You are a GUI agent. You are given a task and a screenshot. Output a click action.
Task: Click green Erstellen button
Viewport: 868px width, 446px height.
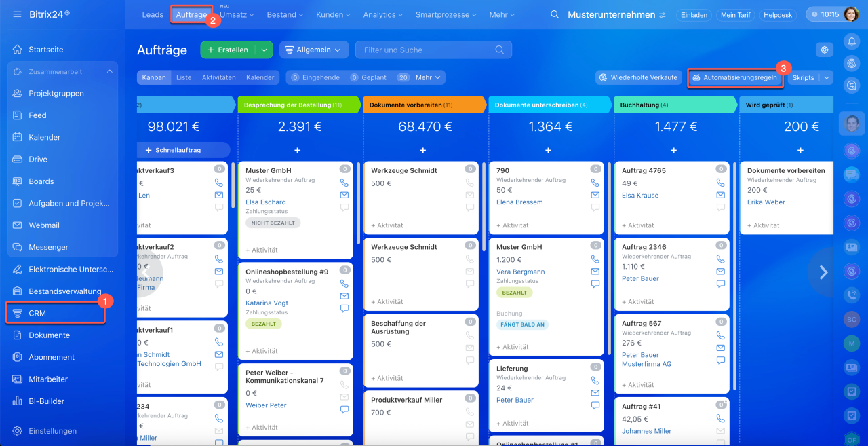coord(229,50)
